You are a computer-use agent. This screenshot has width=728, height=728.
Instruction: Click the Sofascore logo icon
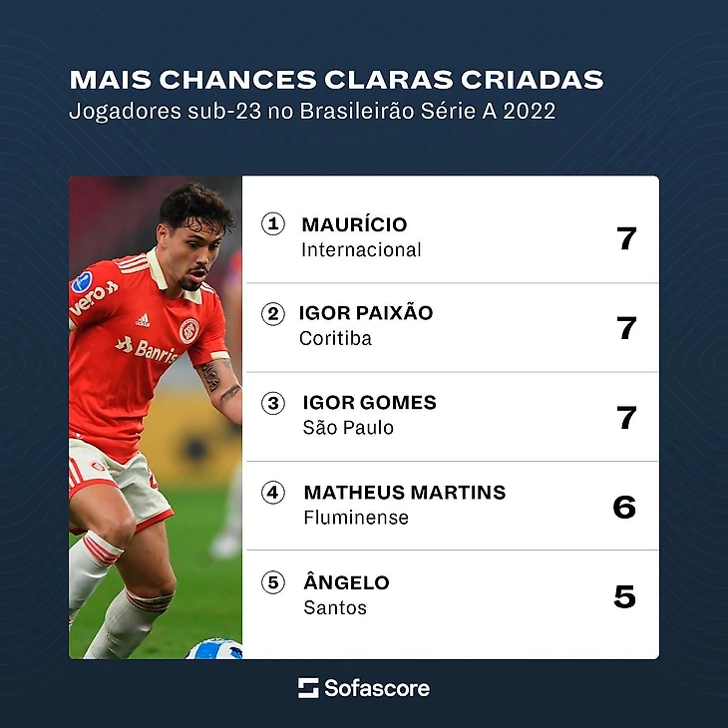point(308,687)
